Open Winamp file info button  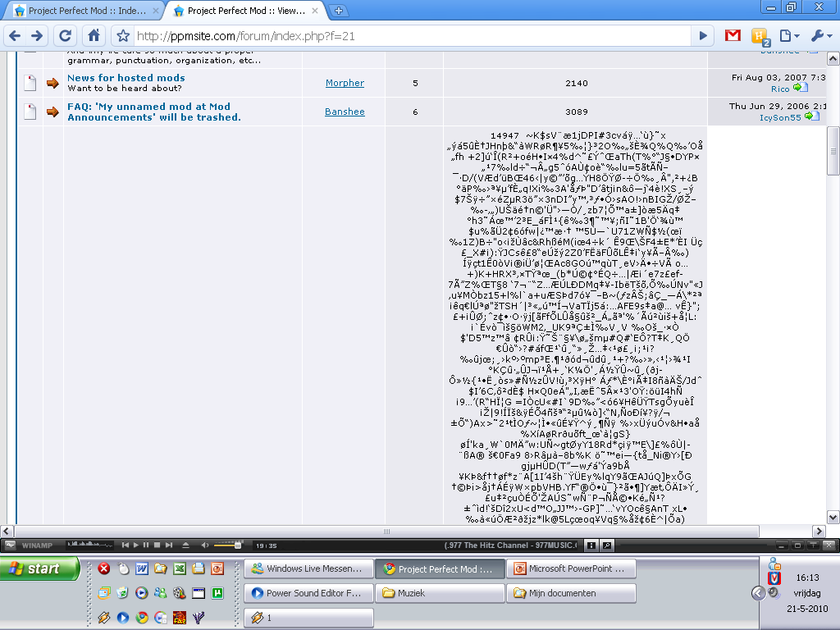[x=591, y=546]
